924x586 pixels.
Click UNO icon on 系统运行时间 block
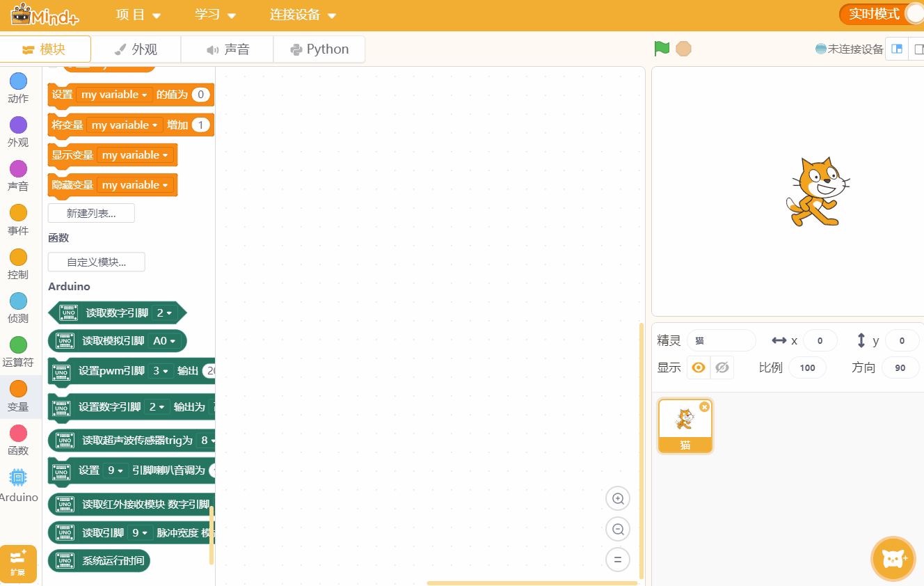pos(65,560)
